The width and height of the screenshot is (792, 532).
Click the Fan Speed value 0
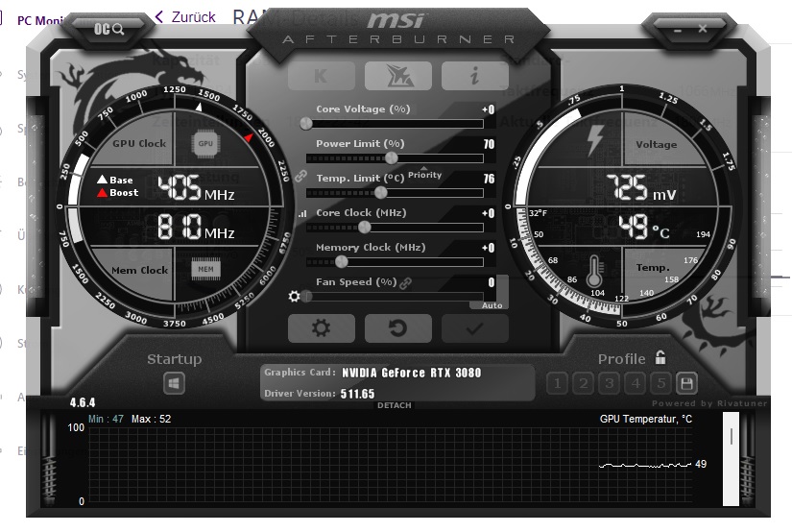pyautogui.click(x=491, y=282)
